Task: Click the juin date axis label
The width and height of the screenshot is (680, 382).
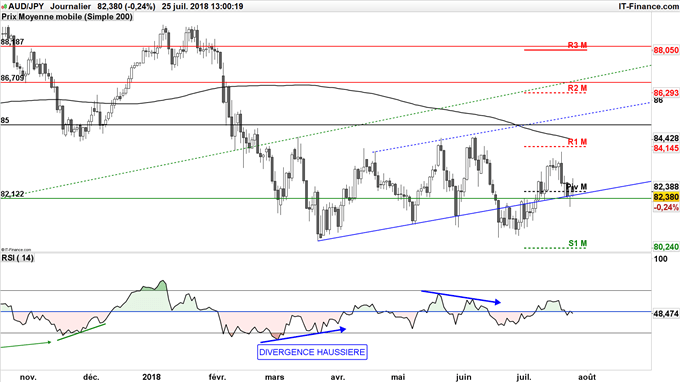Action: [x=463, y=377]
